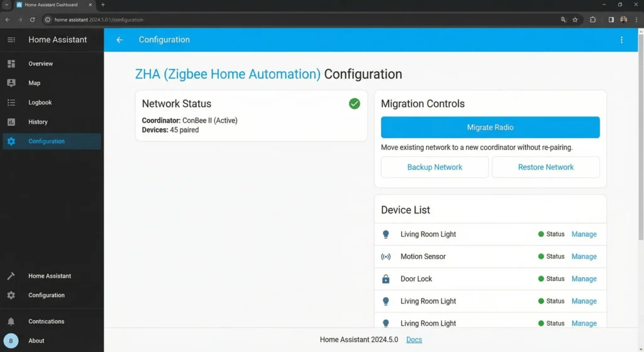Image resolution: width=644 pixels, height=352 pixels.
Task: Click the Contrications sidebar label
Action: coord(47,322)
